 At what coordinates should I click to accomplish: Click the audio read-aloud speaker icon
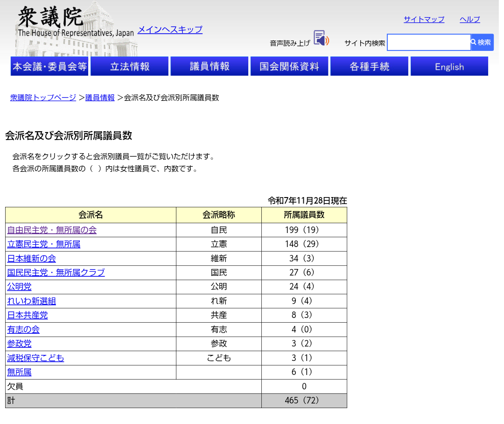(321, 38)
